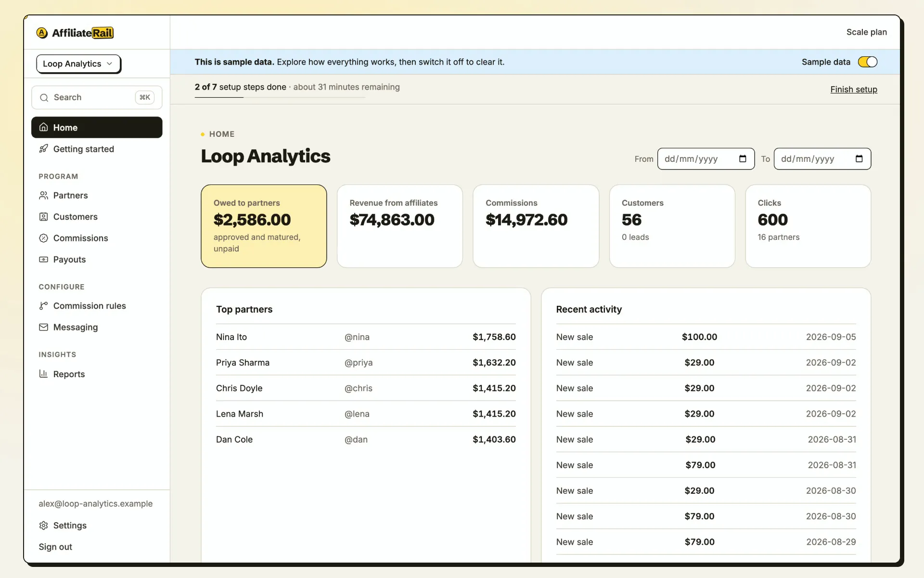Click the Top partners heading

pyautogui.click(x=244, y=309)
